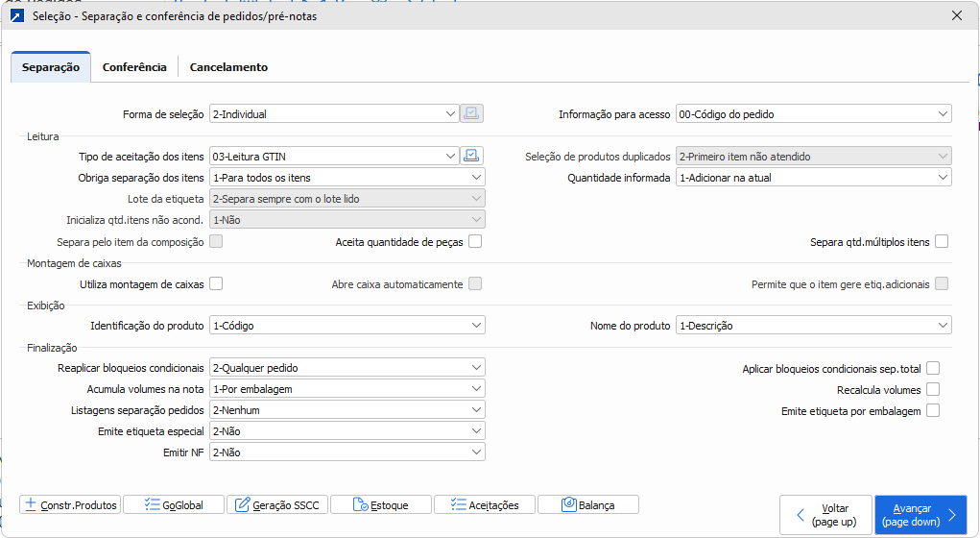Click the app icon in title bar

coord(16,15)
